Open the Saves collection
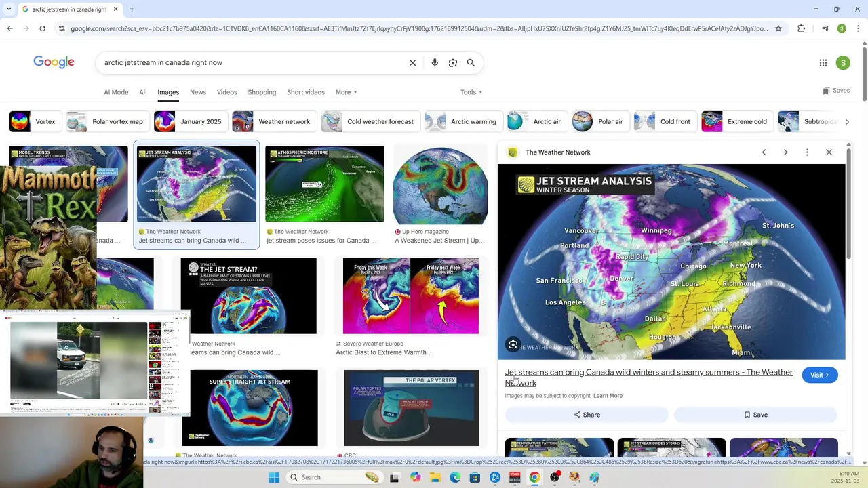 tap(836, 91)
